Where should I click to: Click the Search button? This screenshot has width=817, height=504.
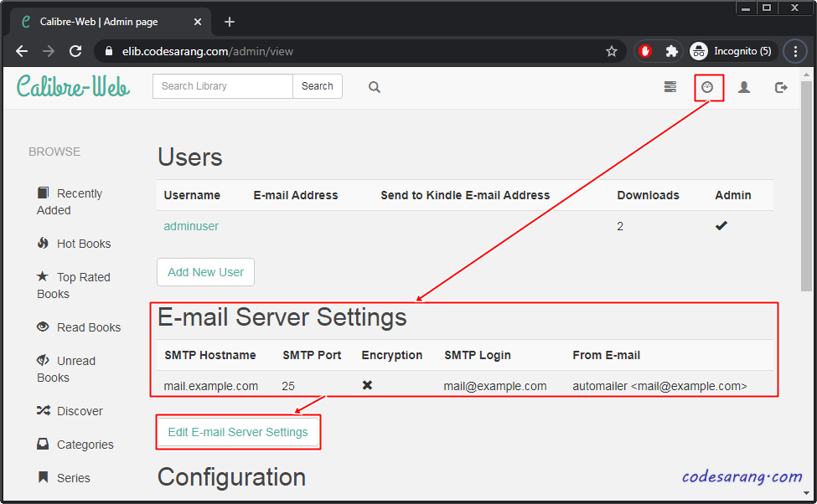click(x=318, y=86)
